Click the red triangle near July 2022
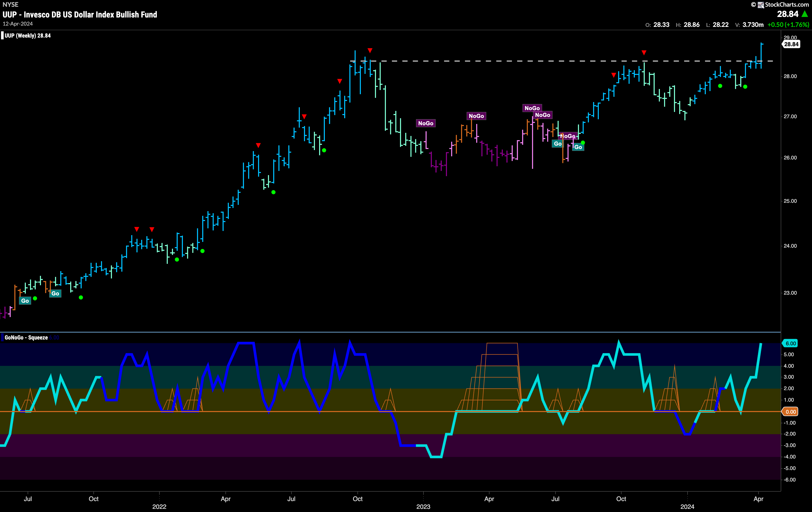812x512 pixels. point(304,117)
